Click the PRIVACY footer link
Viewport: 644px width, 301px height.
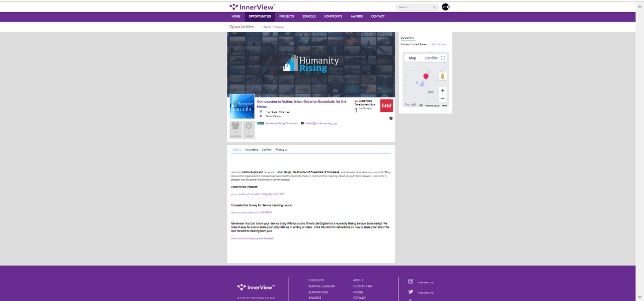coord(359,298)
